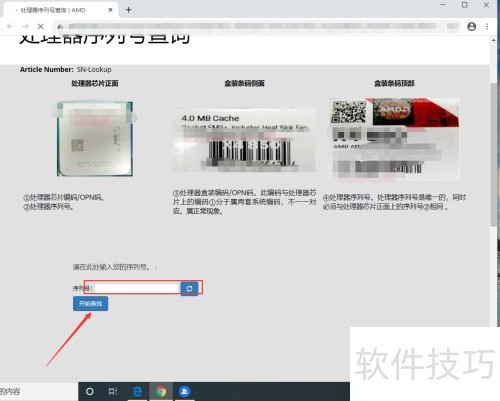Click the 处理器芯片正面 heading
This screenshot has width=500, height=401.
(x=95, y=83)
